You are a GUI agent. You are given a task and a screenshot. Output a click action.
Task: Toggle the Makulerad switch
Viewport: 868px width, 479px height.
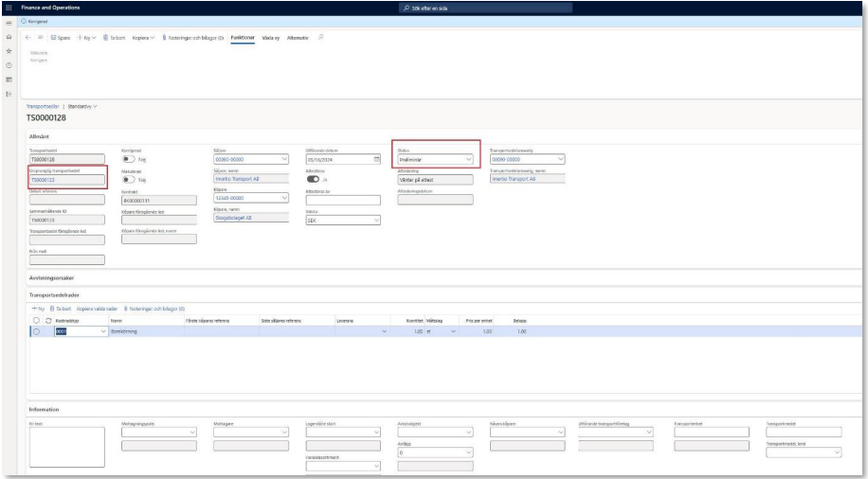click(129, 179)
